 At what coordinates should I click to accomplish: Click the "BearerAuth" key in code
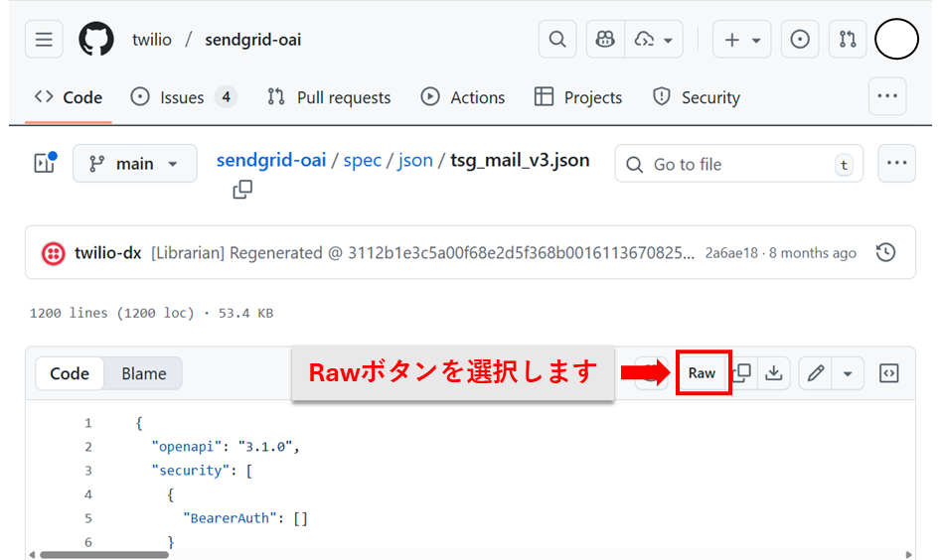tap(231, 518)
